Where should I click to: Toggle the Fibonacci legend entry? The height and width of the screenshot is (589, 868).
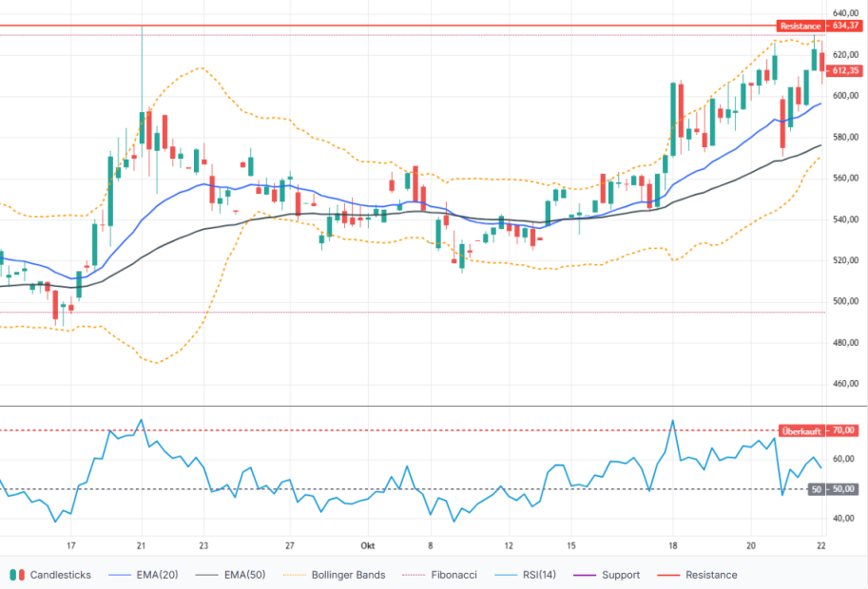[x=439, y=575]
